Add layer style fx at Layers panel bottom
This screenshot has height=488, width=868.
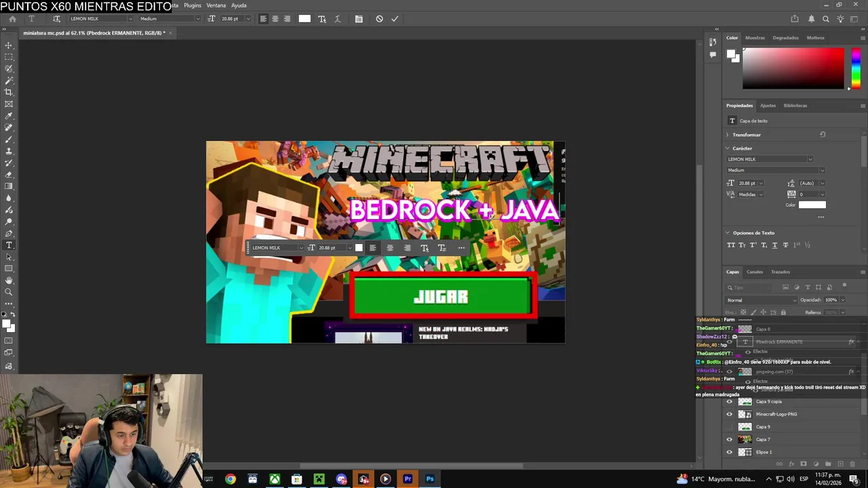coord(791,464)
